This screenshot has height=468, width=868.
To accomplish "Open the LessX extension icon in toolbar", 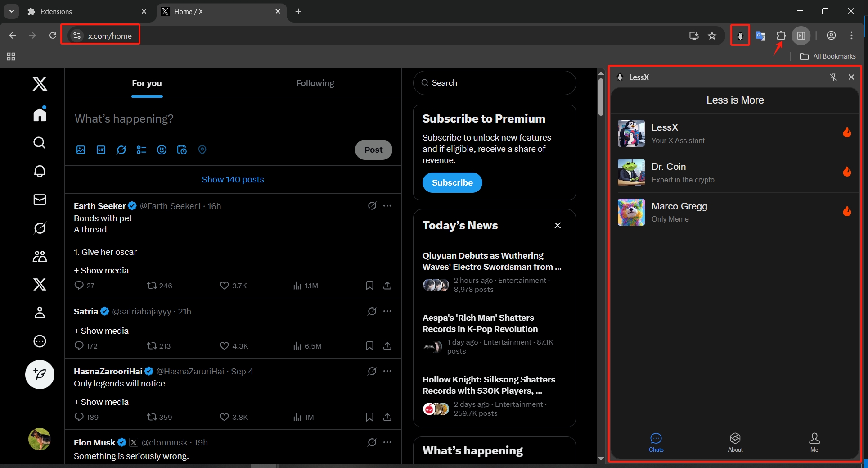I will 739,35.
